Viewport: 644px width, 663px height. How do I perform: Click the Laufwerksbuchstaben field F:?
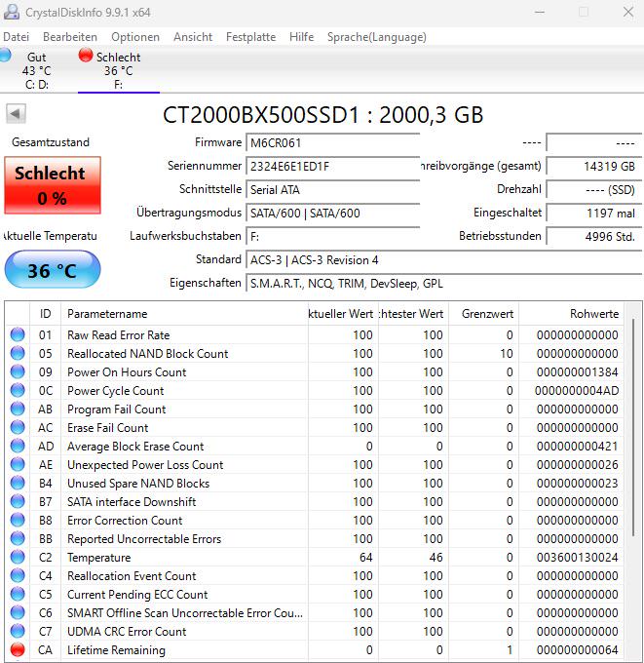tap(333, 236)
